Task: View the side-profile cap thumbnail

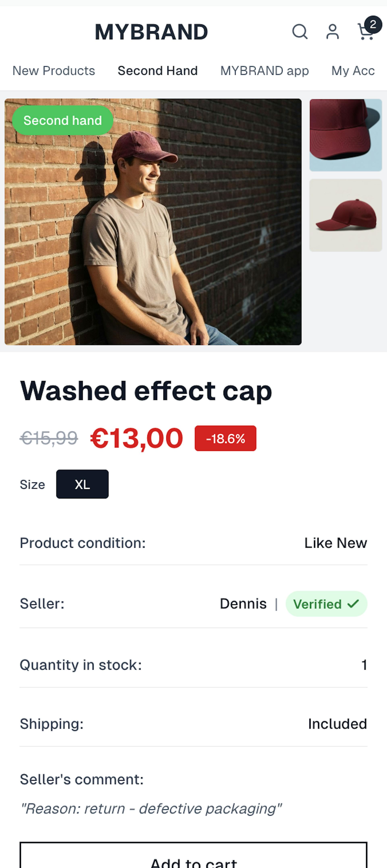Action: pyautogui.click(x=345, y=215)
